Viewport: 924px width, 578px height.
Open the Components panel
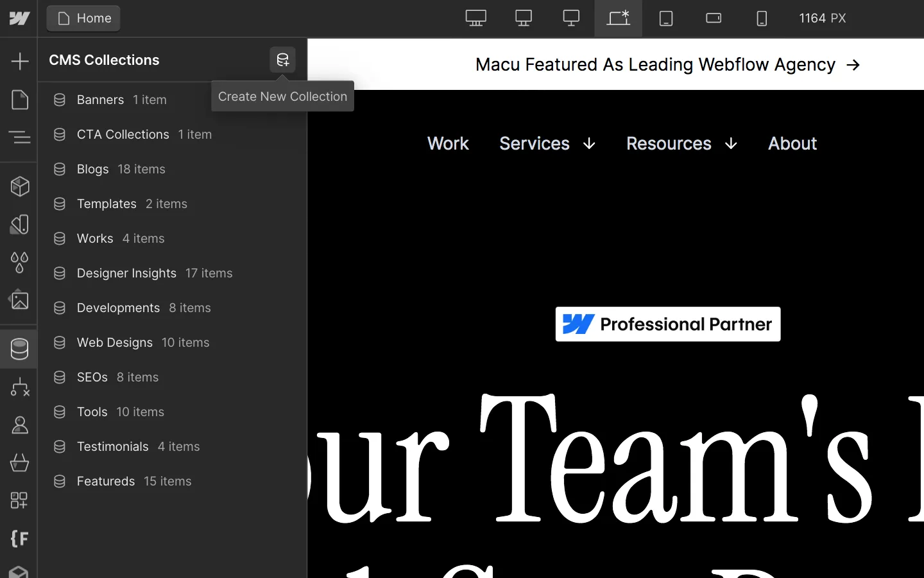[19, 186]
